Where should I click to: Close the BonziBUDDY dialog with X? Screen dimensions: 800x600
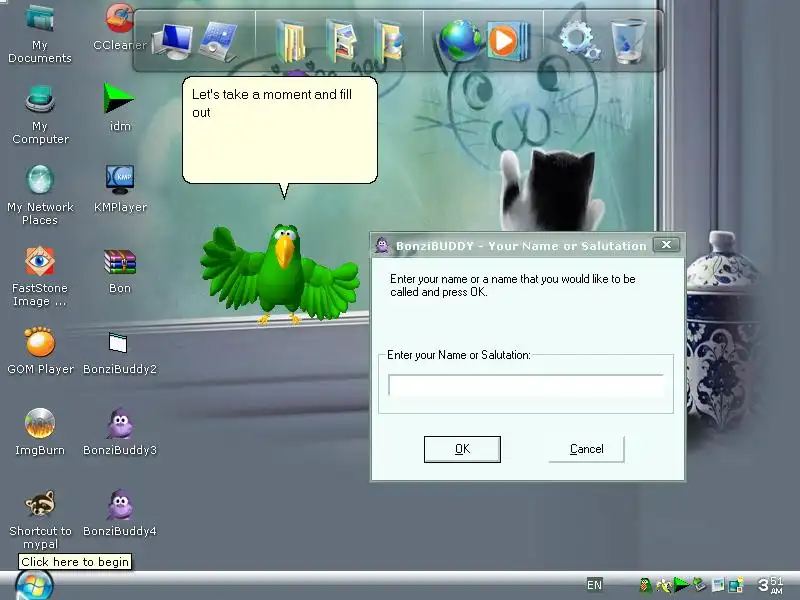pos(666,245)
